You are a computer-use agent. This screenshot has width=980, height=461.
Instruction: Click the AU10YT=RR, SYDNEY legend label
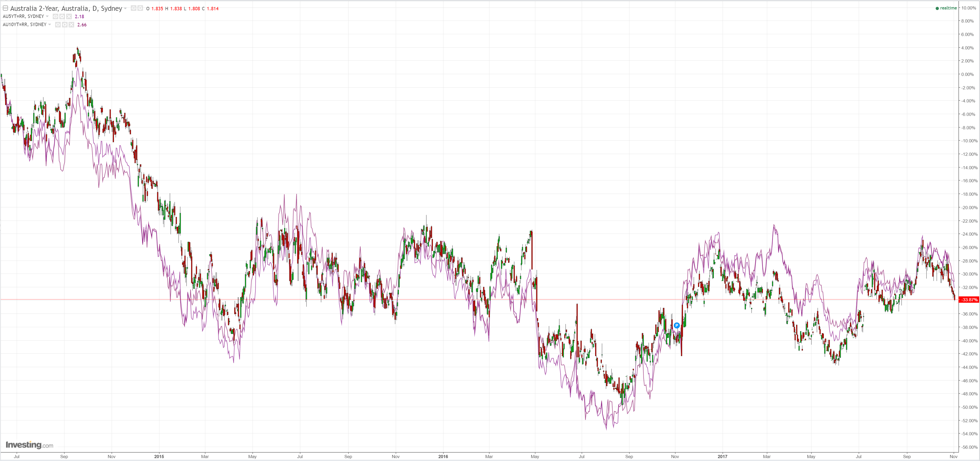24,25
